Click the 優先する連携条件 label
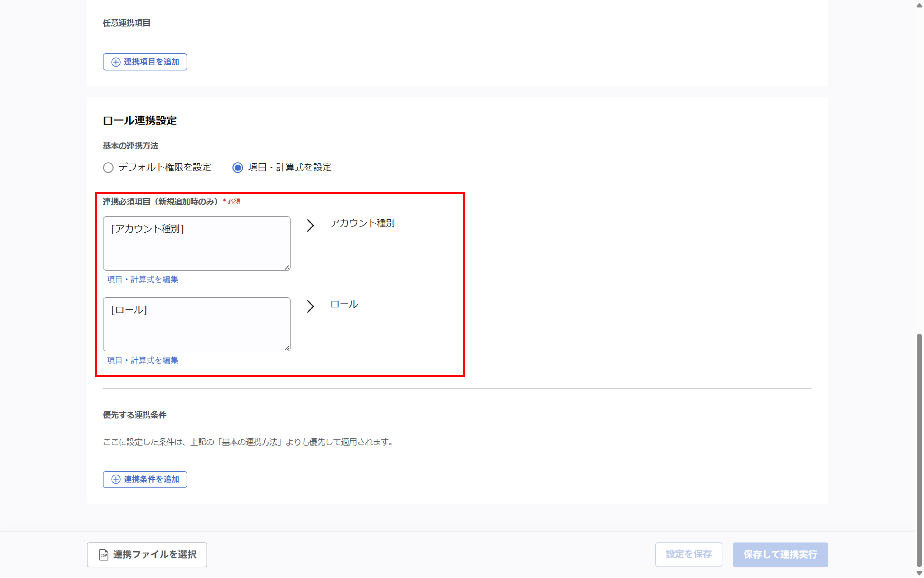This screenshot has height=578, width=924. 134,415
